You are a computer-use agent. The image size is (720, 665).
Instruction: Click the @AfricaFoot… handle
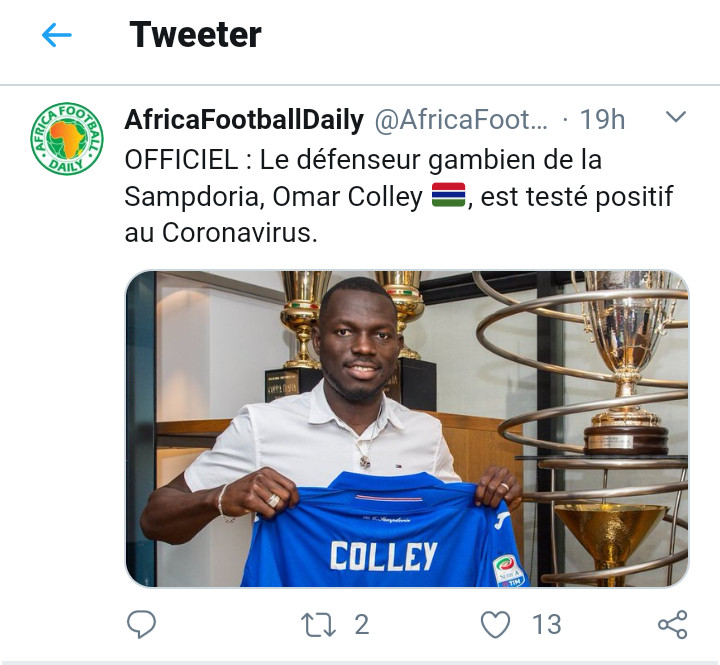click(461, 121)
